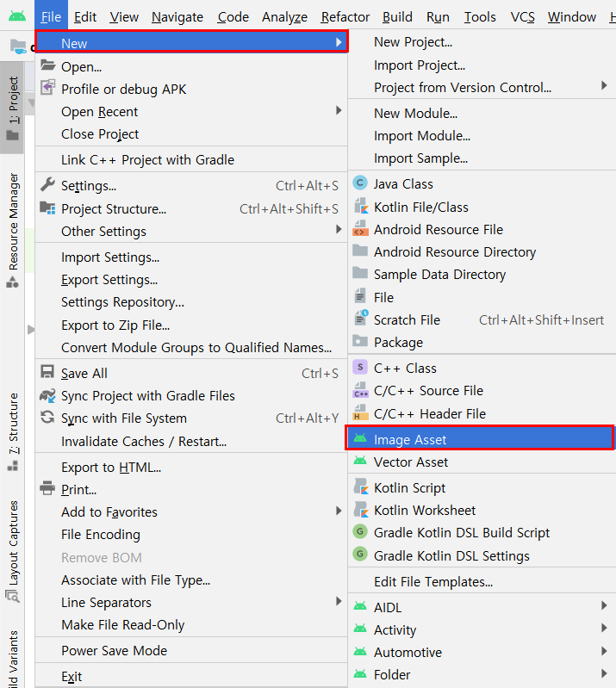
Task: Click the Kotlin Script icon
Action: (x=361, y=487)
